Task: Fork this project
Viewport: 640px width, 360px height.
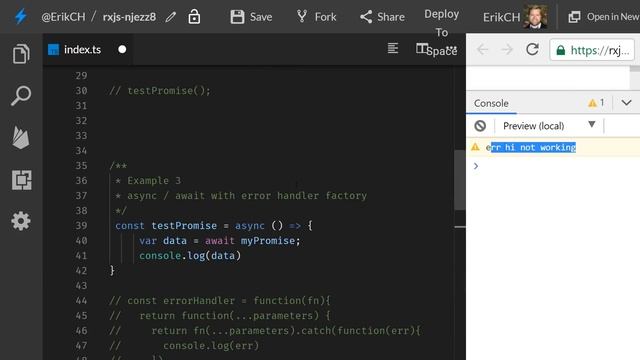Action: pyautogui.click(x=316, y=17)
